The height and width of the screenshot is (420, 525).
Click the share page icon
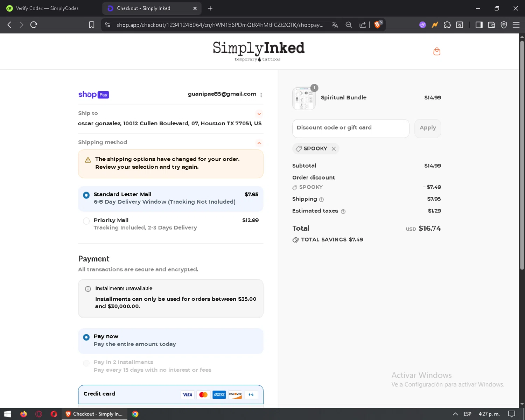[x=363, y=25]
